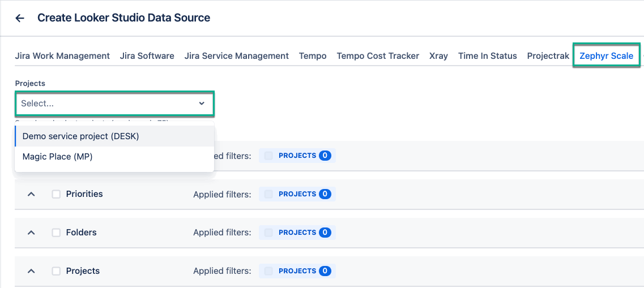The height and width of the screenshot is (288, 644).
Task: Collapse the Priorities section chevron
Action: (x=31, y=194)
